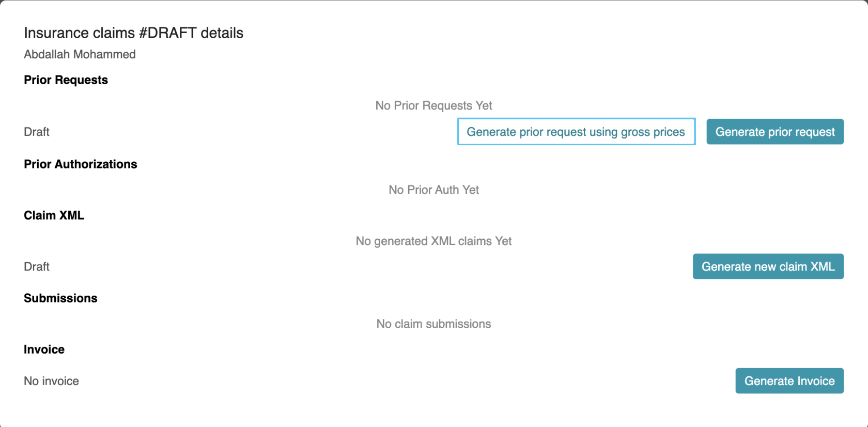Select the Draft label under Claim XML
This screenshot has height=427, width=868.
[x=36, y=267]
